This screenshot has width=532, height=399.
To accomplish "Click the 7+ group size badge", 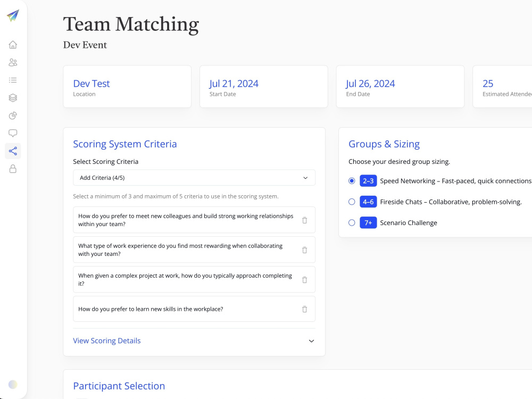I will coord(368,223).
